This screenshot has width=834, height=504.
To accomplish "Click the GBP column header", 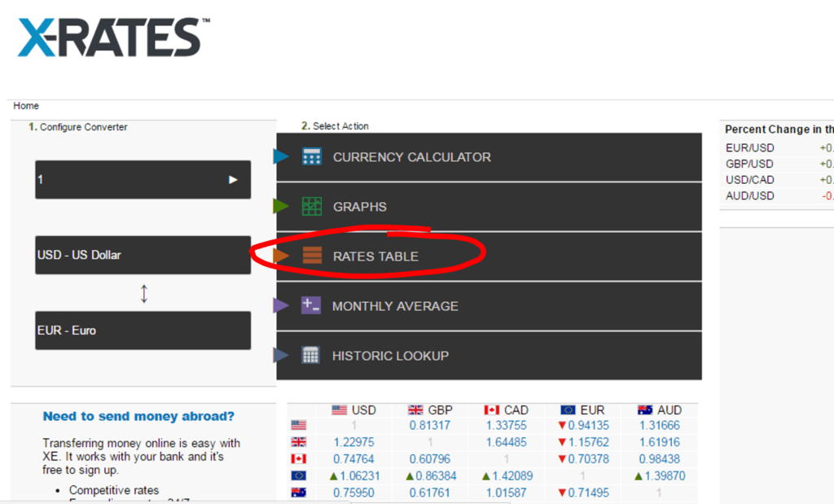I will coord(430,410).
